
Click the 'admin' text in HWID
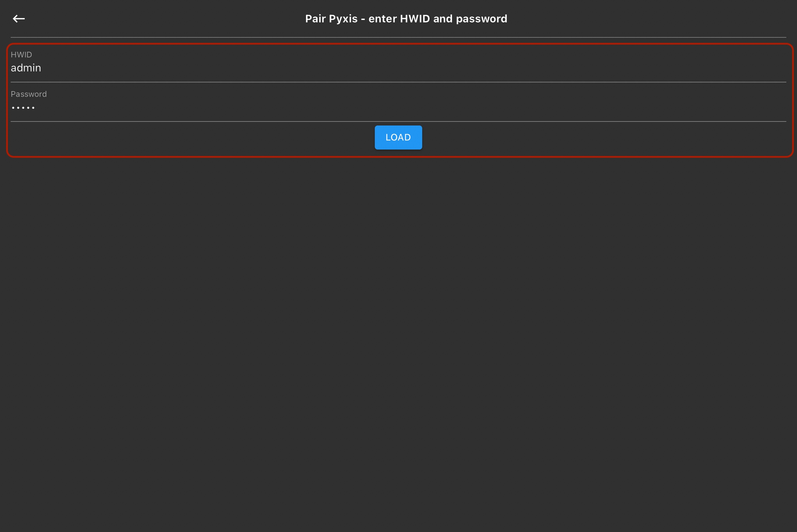tap(26, 68)
